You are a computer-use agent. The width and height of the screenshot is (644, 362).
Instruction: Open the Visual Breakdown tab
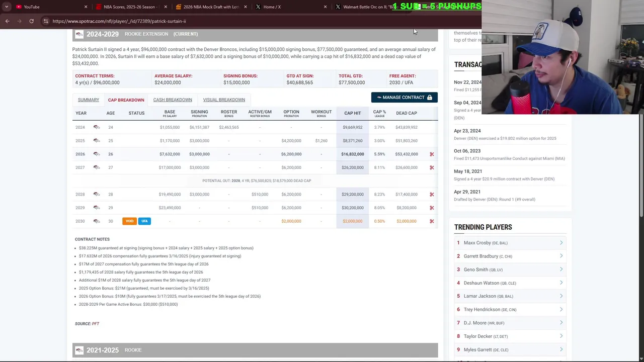coord(224,100)
